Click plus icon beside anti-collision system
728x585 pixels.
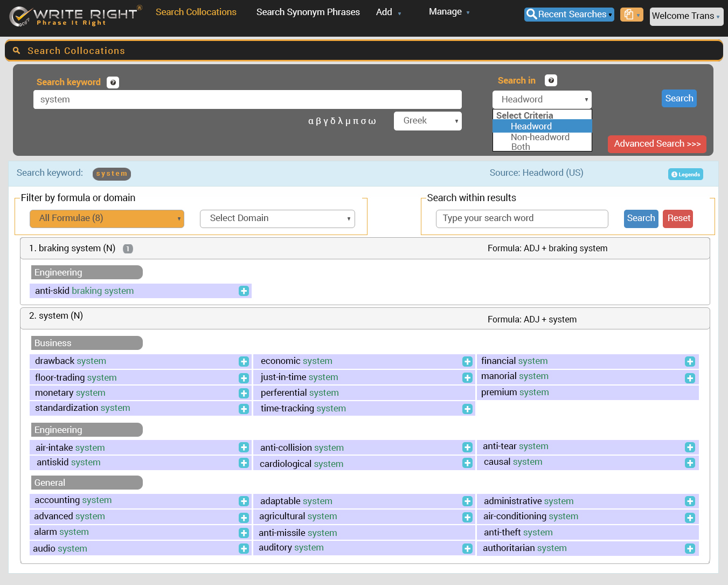pyautogui.click(x=467, y=448)
